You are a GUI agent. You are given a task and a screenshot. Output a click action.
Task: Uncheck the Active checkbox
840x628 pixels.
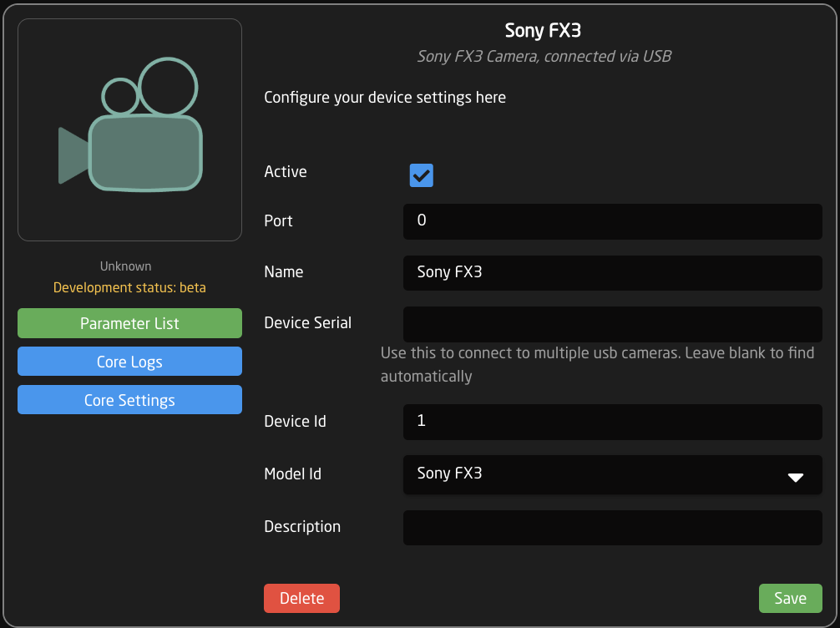[x=421, y=175]
